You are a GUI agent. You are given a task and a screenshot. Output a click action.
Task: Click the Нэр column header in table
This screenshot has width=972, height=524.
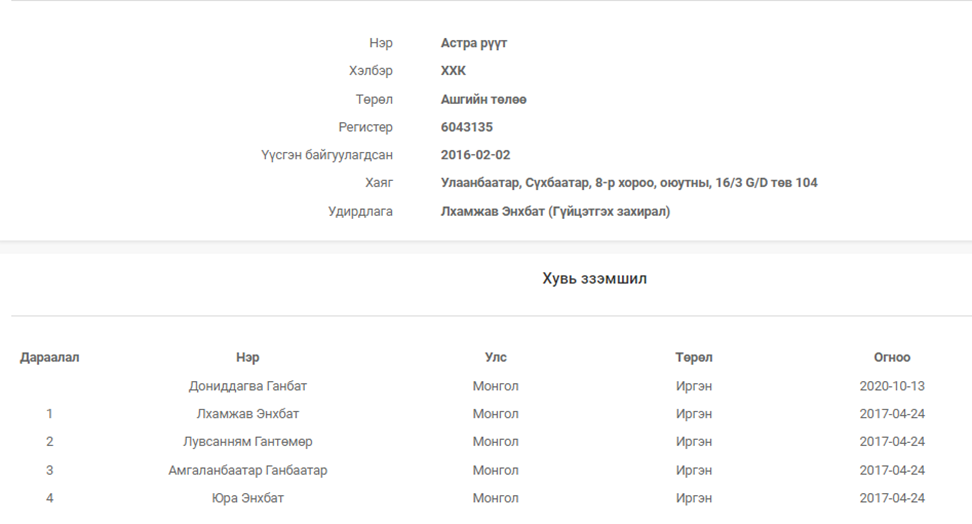click(x=247, y=358)
